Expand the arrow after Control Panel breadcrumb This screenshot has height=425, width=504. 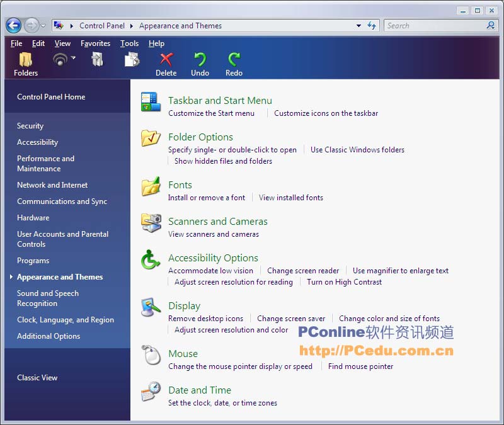(132, 26)
